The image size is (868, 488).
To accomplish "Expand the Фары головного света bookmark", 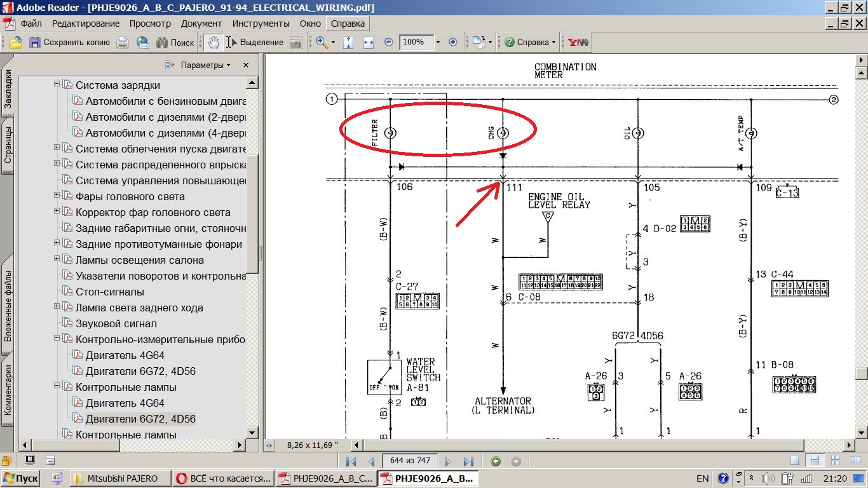I will (57, 196).
